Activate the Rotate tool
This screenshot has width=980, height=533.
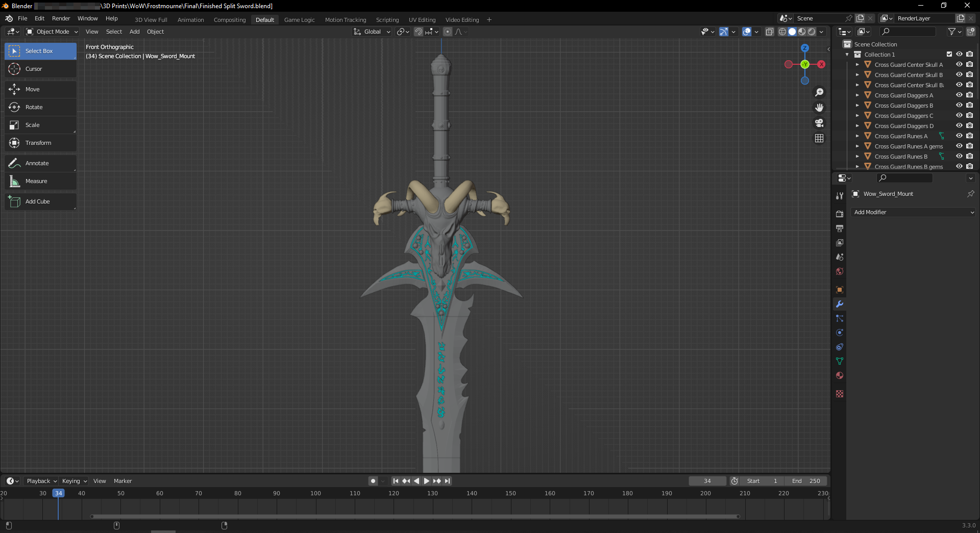(40, 107)
